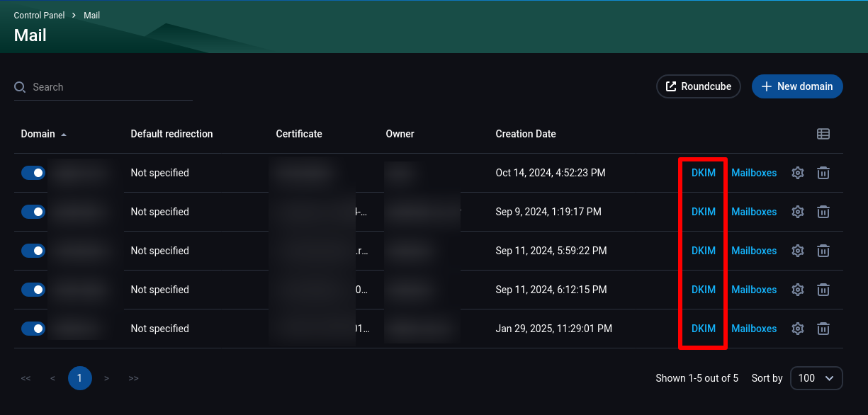Open gear settings for Sep 11, 6:12:15 PM domain

(798, 290)
